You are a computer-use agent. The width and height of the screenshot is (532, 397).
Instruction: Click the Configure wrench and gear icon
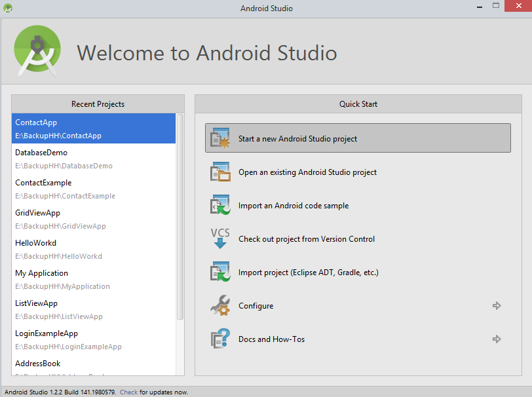(220, 305)
